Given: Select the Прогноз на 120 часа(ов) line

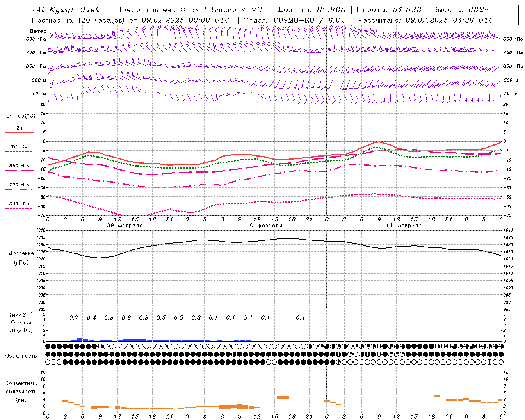Looking at the screenshot, I should pos(130,20).
